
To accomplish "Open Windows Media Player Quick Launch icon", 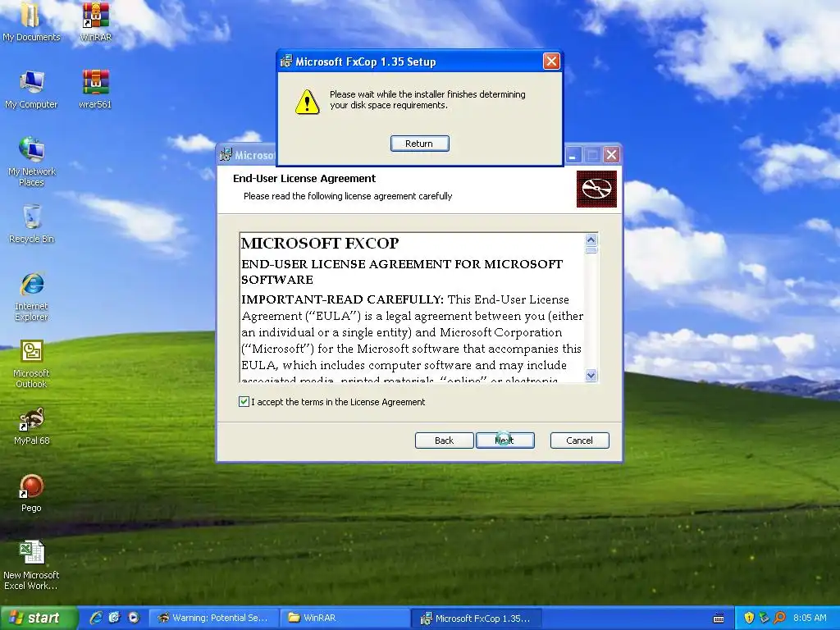I will (134, 618).
